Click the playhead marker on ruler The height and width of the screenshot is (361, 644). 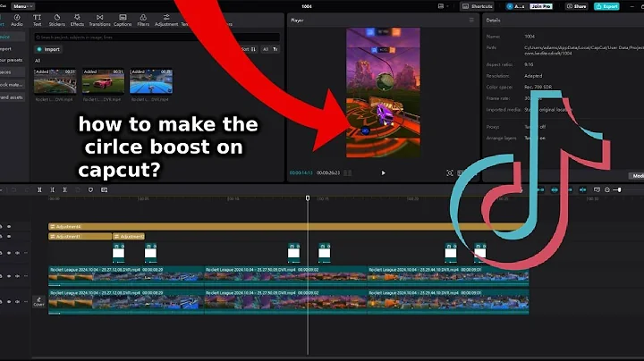308,198
